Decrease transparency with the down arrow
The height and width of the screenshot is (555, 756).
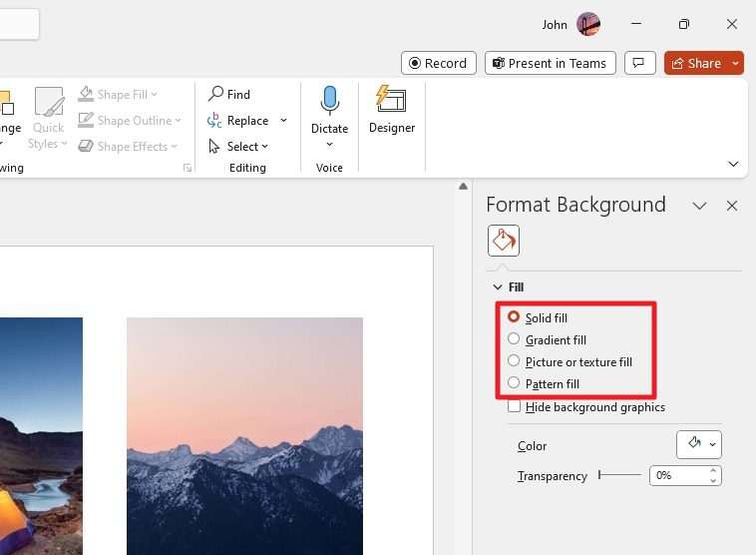[x=713, y=481]
